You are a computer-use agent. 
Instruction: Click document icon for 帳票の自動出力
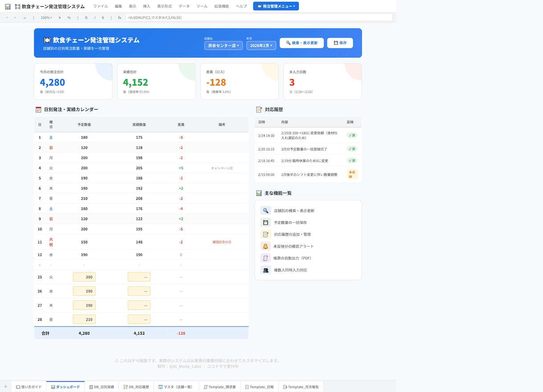pos(266,258)
